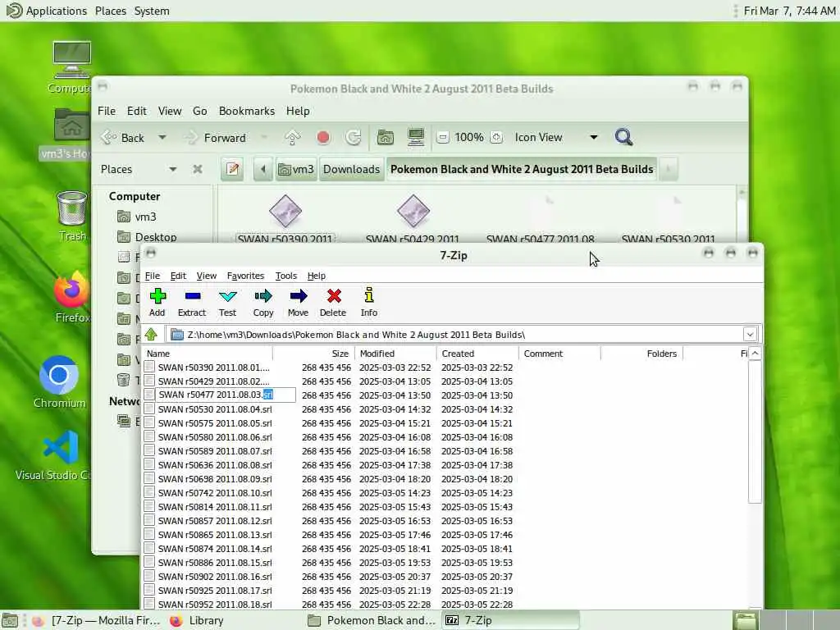Toggle the location edit pencil button
The image size is (840, 630).
point(232,169)
